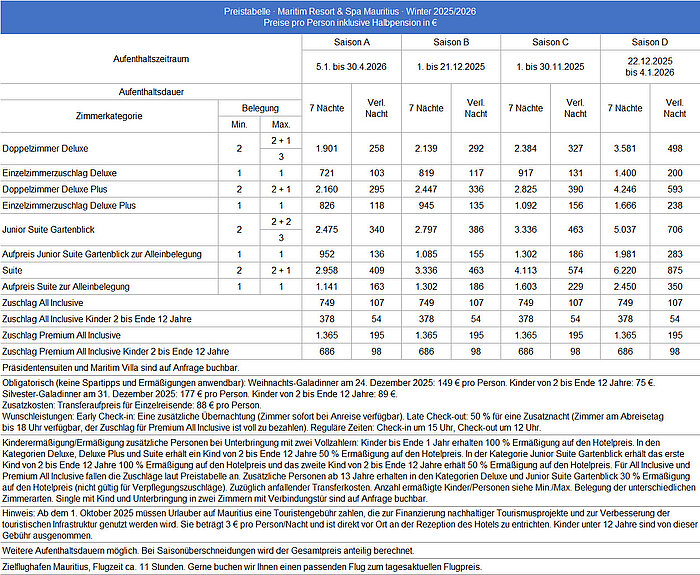Viewport: 700px width, 575px height.
Task: Select the Saison A column header
Action: [x=352, y=42]
